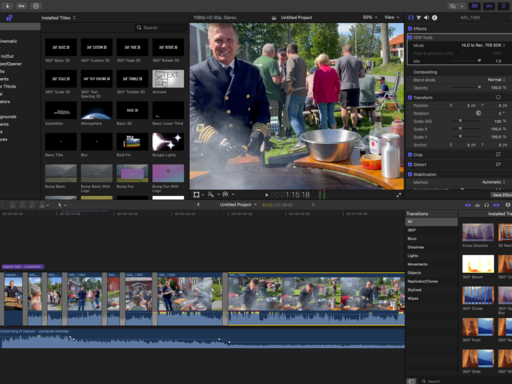This screenshot has width=512, height=384.
Task: Click the append clip edit icon
Action: (x=32, y=205)
